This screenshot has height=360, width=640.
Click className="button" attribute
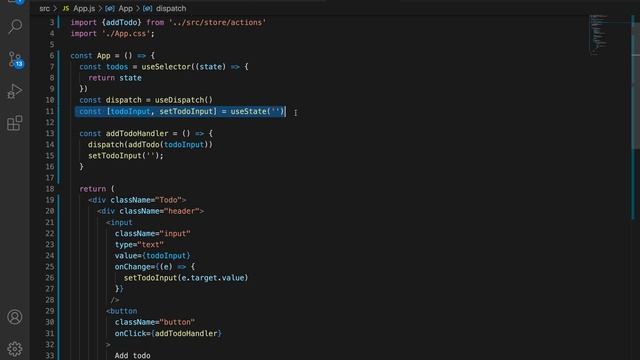point(155,322)
